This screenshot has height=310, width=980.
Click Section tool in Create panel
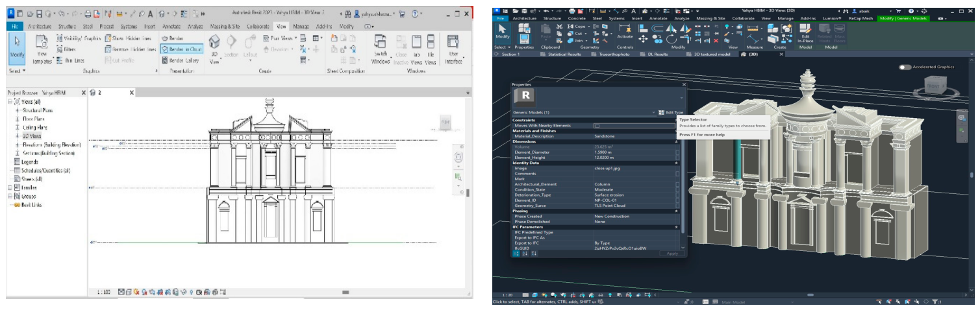[231, 47]
